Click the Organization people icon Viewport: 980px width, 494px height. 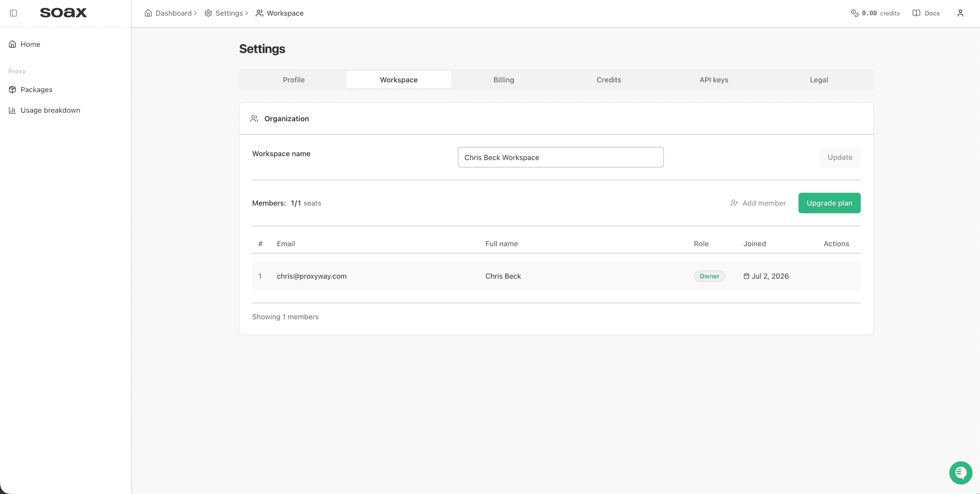click(254, 119)
